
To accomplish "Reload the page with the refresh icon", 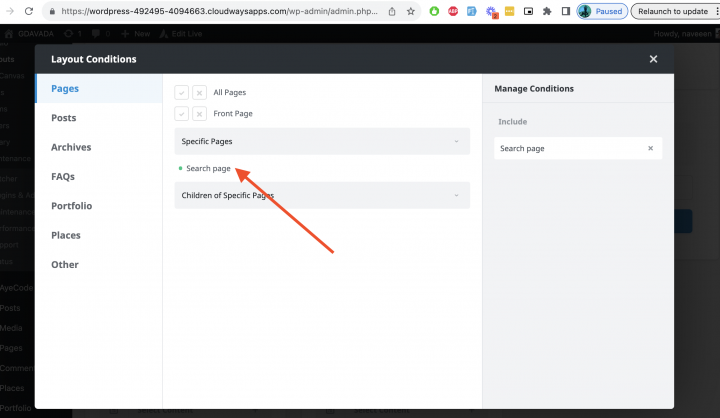I will point(31,11).
